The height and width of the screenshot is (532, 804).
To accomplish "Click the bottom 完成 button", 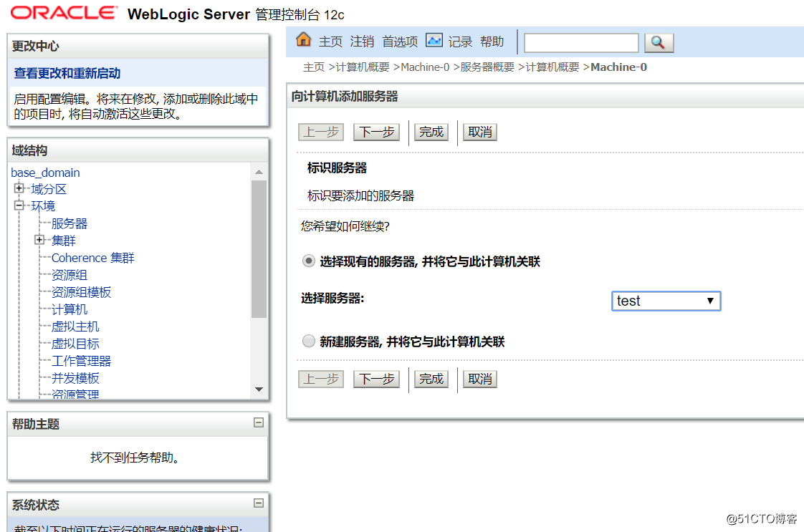I will [x=431, y=379].
